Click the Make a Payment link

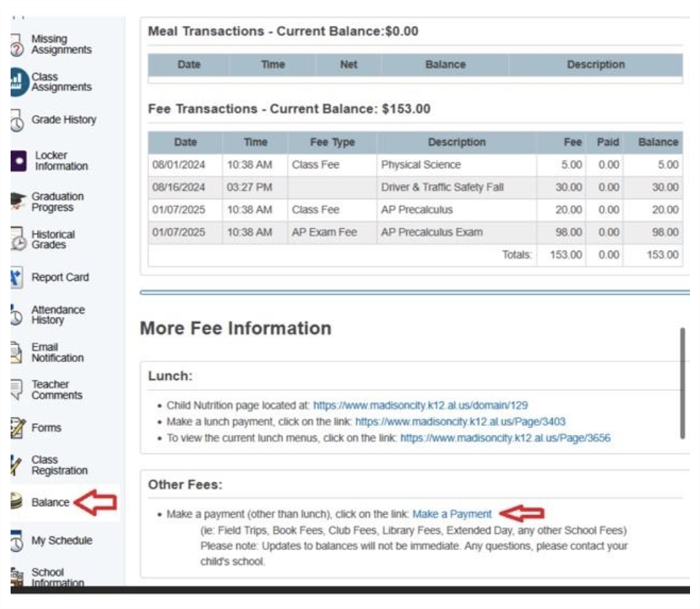point(452,514)
